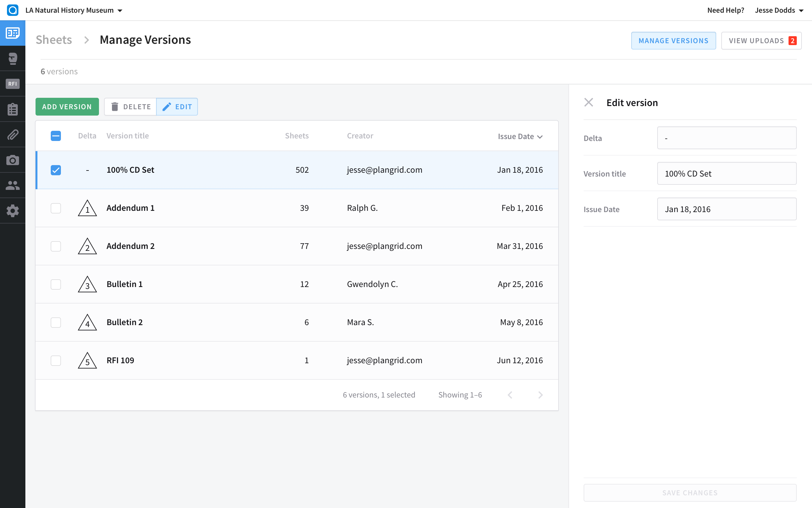Switch to View Uploads
The image size is (812, 508).
[x=761, y=41]
